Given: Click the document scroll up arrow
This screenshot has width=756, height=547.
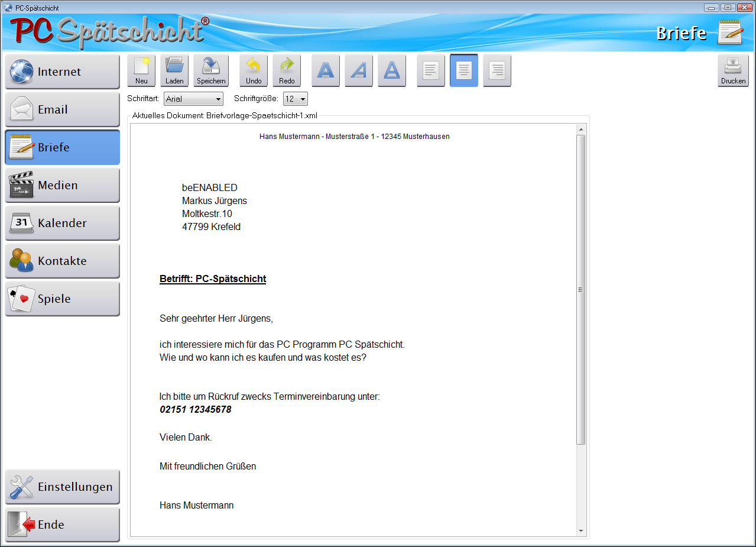Looking at the screenshot, I should click(x=581, y=129).
